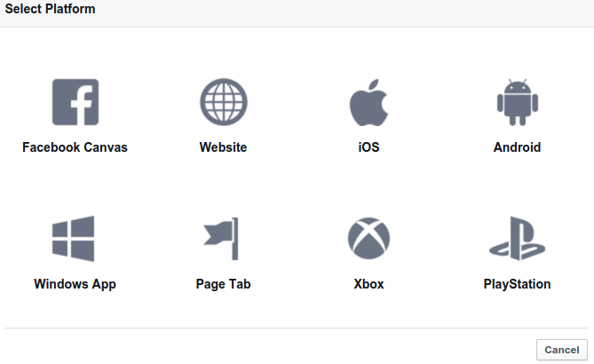Viewport: 594px width, 364px height.
Task: Pick the iOS Apple logo icon
Action: [x=369, y=102]
